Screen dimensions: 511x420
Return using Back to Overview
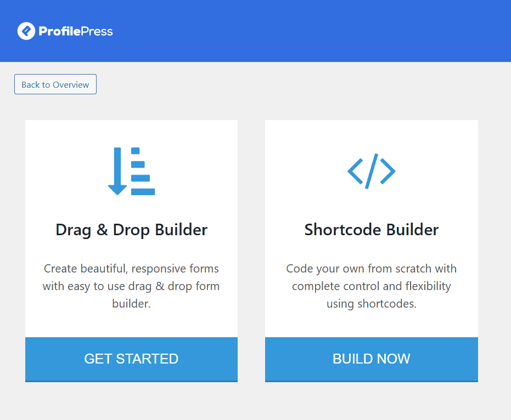55,84
